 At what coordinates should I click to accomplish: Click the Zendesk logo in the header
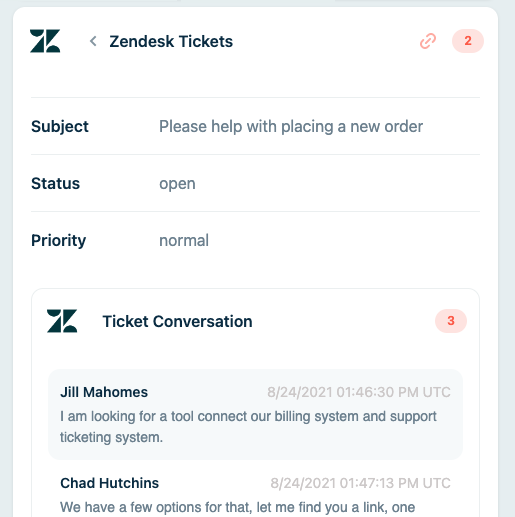tap(45, 41)
